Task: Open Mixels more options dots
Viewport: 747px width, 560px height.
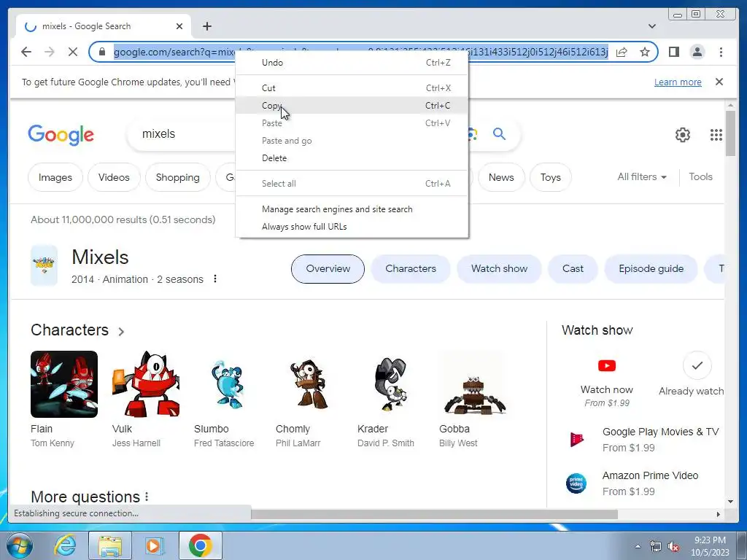Action: tap(215, 279)
